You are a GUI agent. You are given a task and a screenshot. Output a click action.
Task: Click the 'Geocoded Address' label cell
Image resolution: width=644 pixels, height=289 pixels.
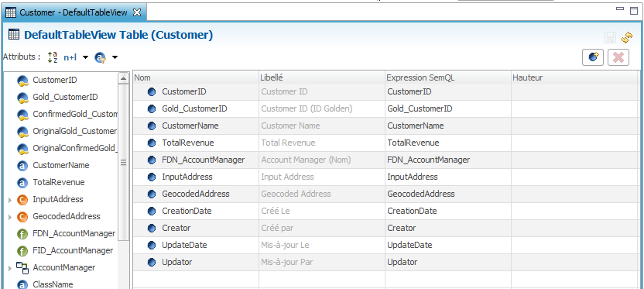click(x=322, y=194)
